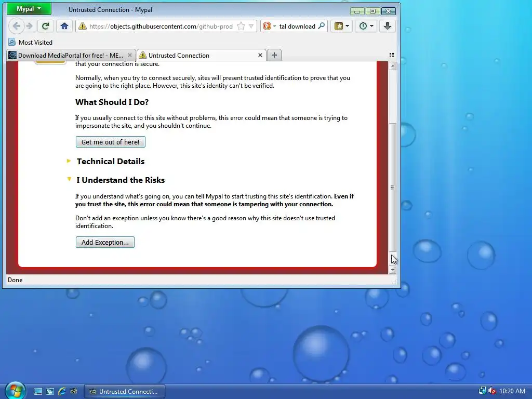Screen dimensions: 532x399
Task: Reload the current page
Action: coord(45,26)
